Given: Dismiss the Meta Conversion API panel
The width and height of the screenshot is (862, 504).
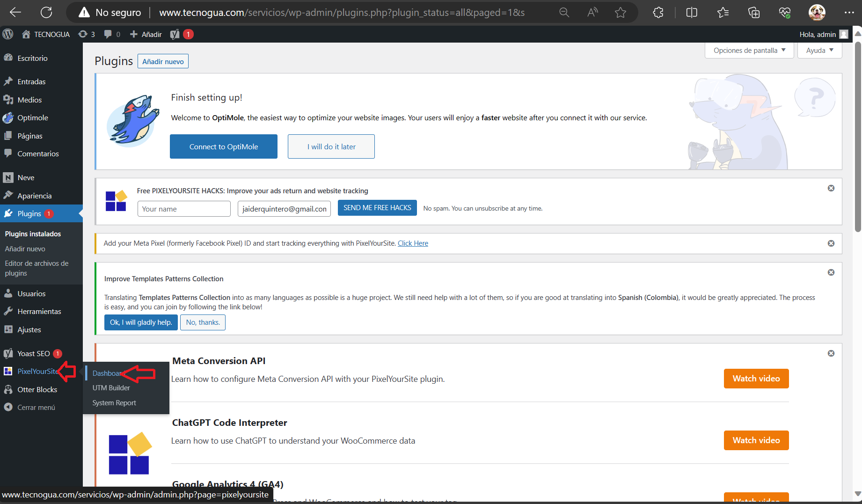Looking at the screenshot, I should click(831, 353).
